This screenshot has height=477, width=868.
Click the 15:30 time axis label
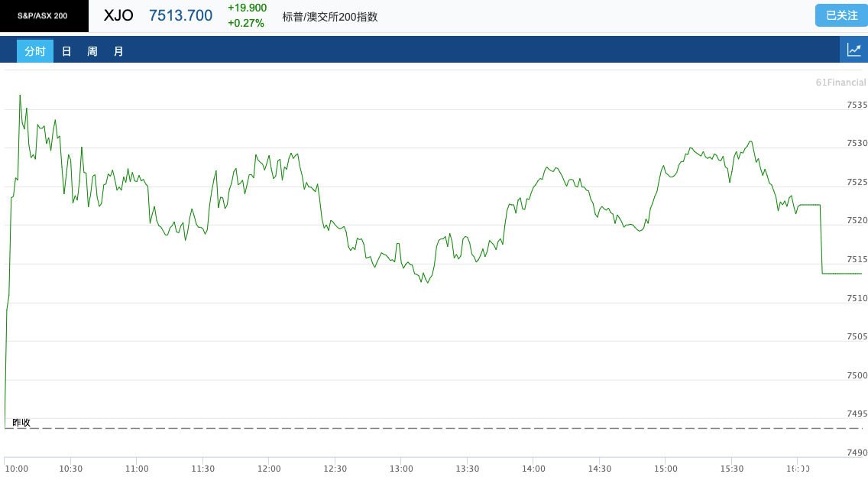click(x=732, y=469)
